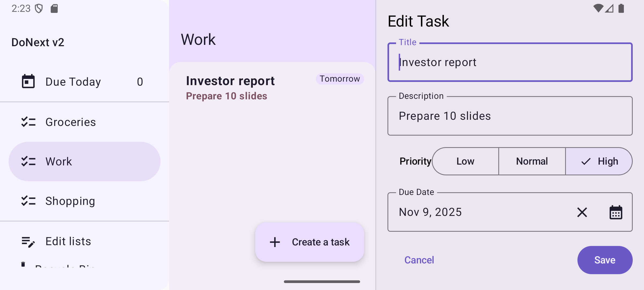Click the Due Today calendar icon
Image resolution: width=644 pixels, height=290 pixels.
(x=28, y=81)
